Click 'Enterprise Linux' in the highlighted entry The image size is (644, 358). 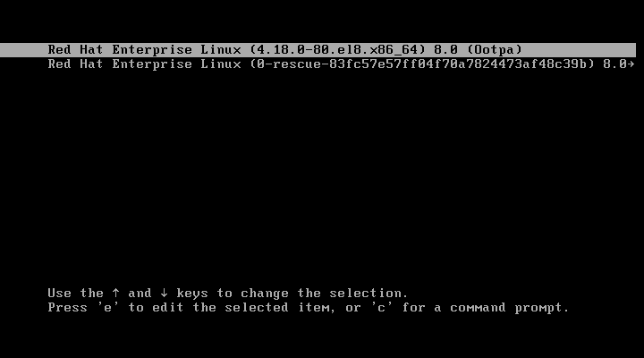[176, 50]
